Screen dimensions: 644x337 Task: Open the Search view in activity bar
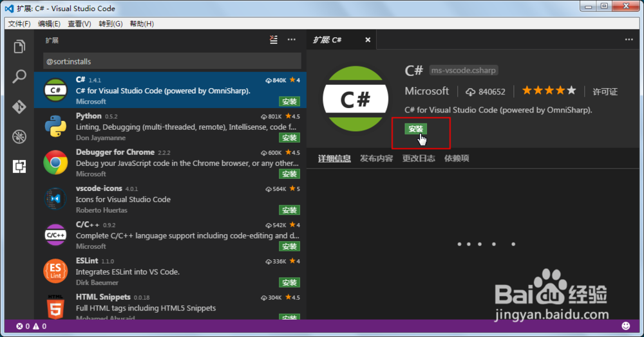(19, 77)
